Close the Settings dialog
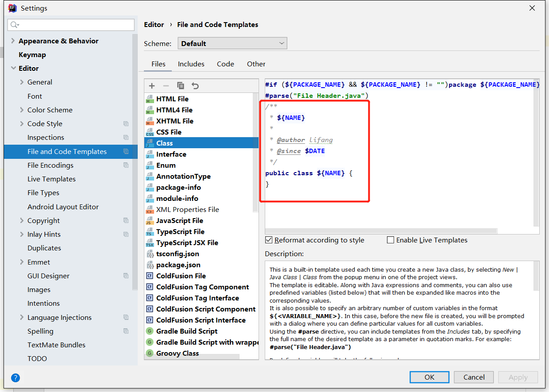The height and width of the screenshot is (392, 549). click(x=532, y=8)
